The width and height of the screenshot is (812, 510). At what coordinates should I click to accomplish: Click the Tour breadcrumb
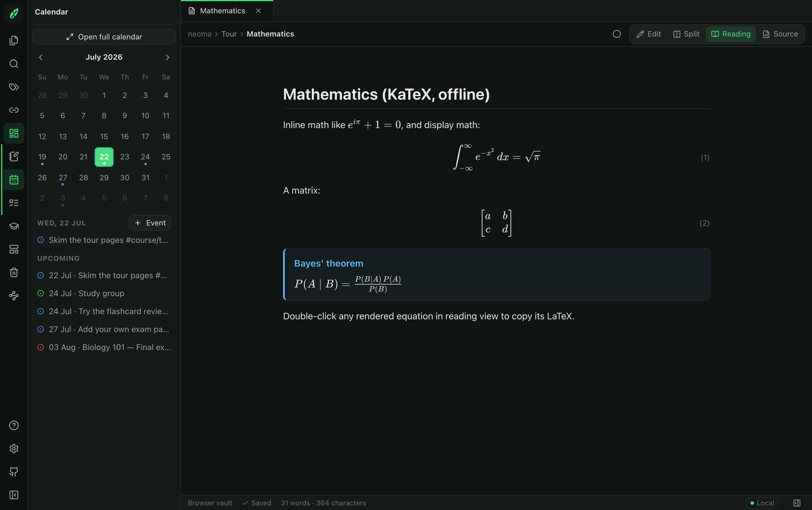click(229, 34)
